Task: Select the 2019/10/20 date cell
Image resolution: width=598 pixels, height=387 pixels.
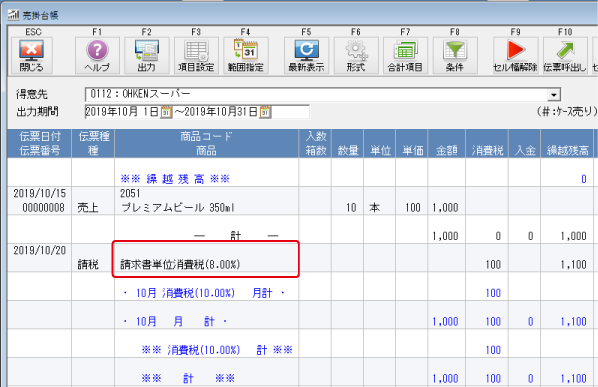Action: click(x=40, y=251)
